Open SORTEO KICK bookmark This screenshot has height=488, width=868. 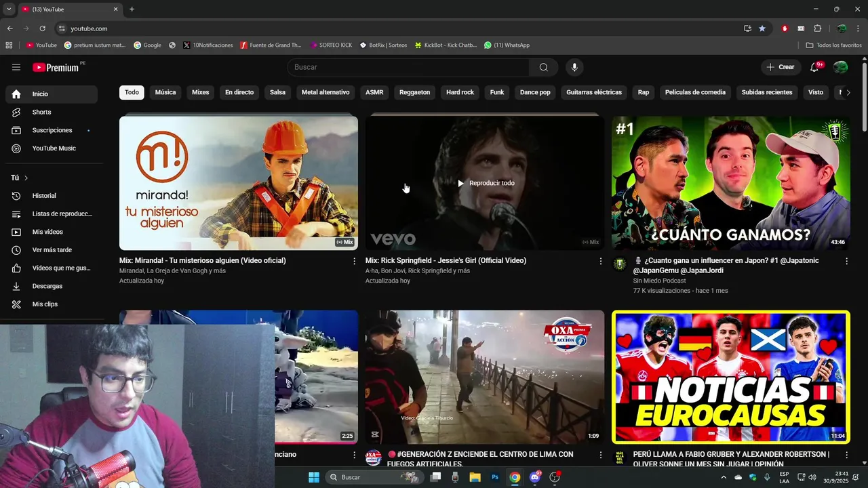tap(331, 45)
